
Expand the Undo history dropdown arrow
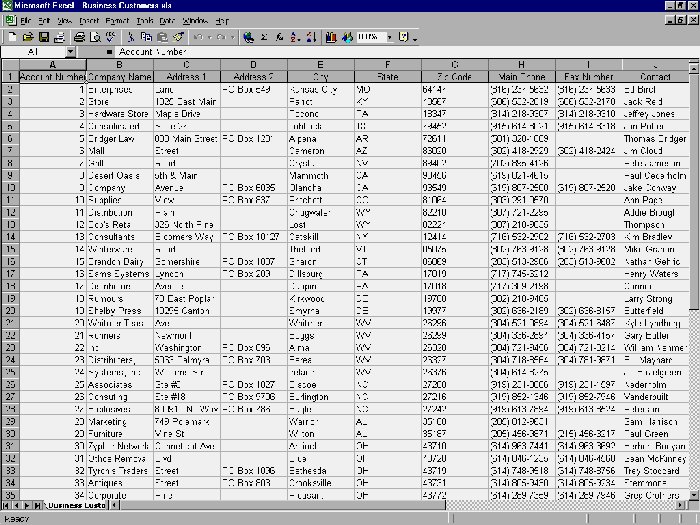(x=210, y=37)
